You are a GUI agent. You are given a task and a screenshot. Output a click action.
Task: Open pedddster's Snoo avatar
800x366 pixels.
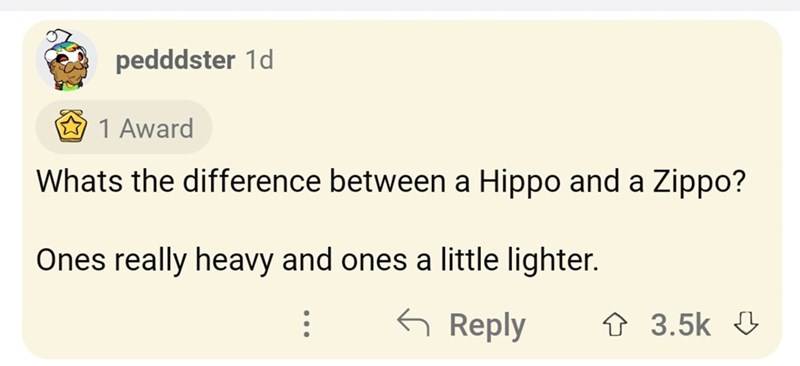66,59
